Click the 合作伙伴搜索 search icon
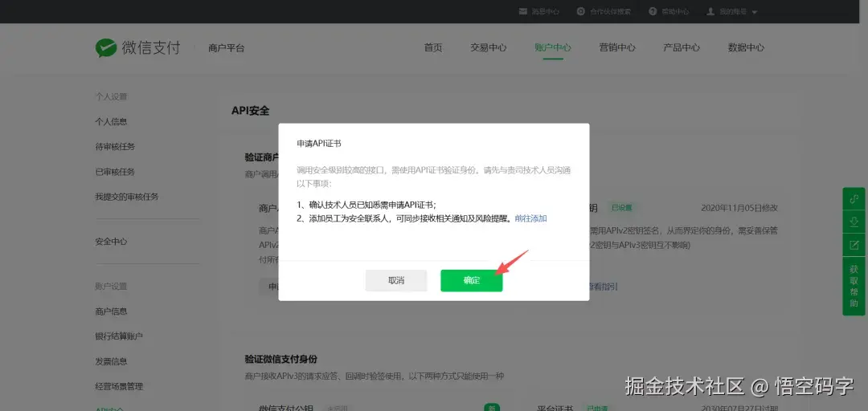868x411 pixels. pyautogui.click(x=581, y=11)
